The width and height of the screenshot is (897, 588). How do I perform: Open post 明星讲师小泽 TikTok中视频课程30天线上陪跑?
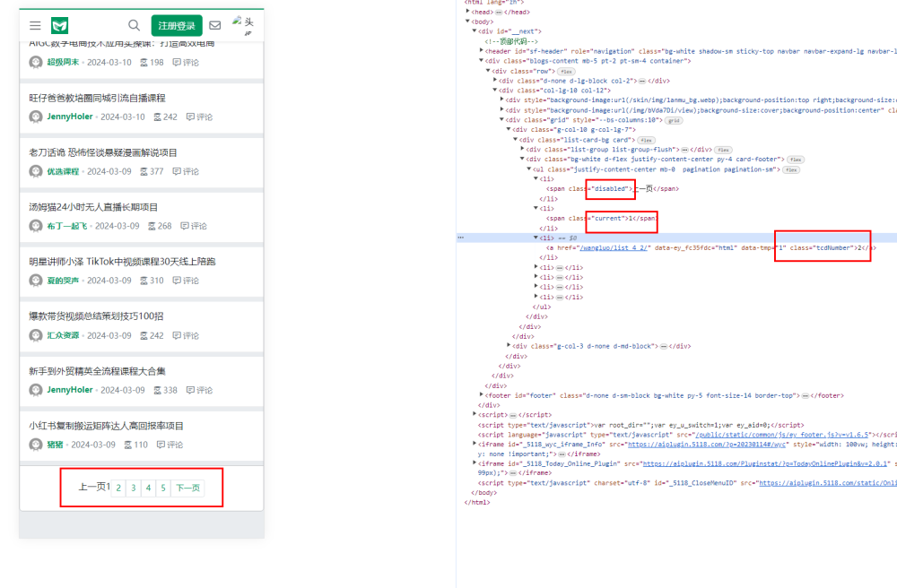pyautogui.click(x=122, y=262)
